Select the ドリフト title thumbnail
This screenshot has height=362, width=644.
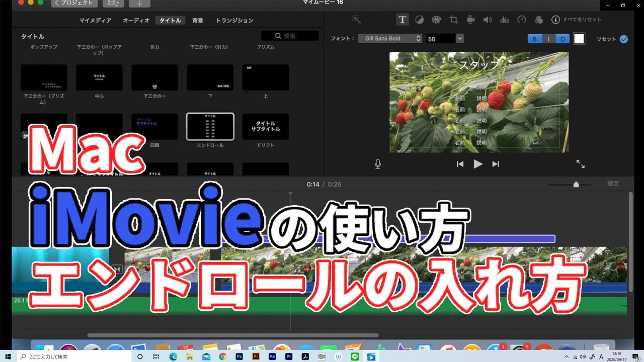point(266,126)
